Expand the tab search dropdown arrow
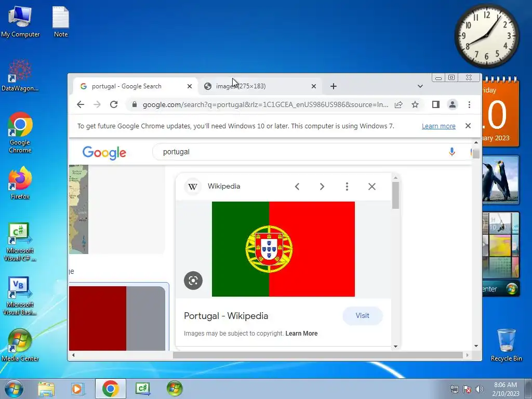This screenshot has height=399, width=532. (x=420, y=86)
